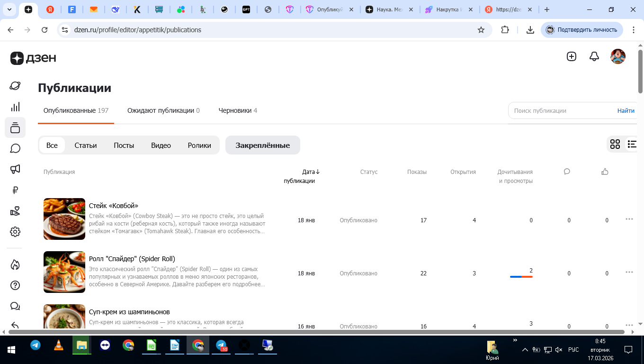
Task: Open options menu for Стейк «Ковбой» row
Action: [x=629, y=219]
